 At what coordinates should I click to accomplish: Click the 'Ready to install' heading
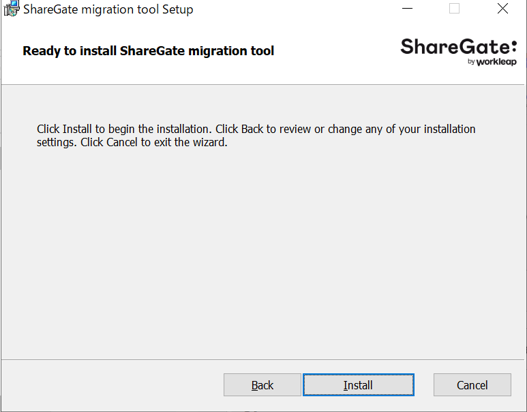click(x=148, y=51)
